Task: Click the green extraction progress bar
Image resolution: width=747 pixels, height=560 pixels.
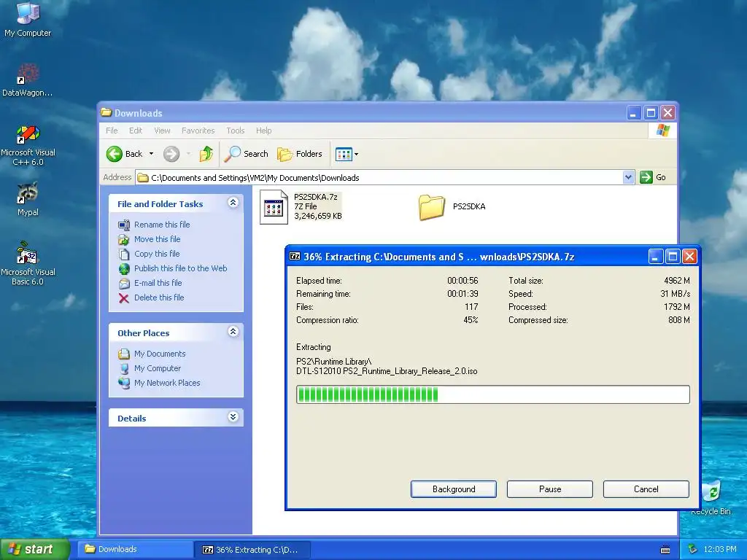Action: pyautogui.click(x=493, y=394)
